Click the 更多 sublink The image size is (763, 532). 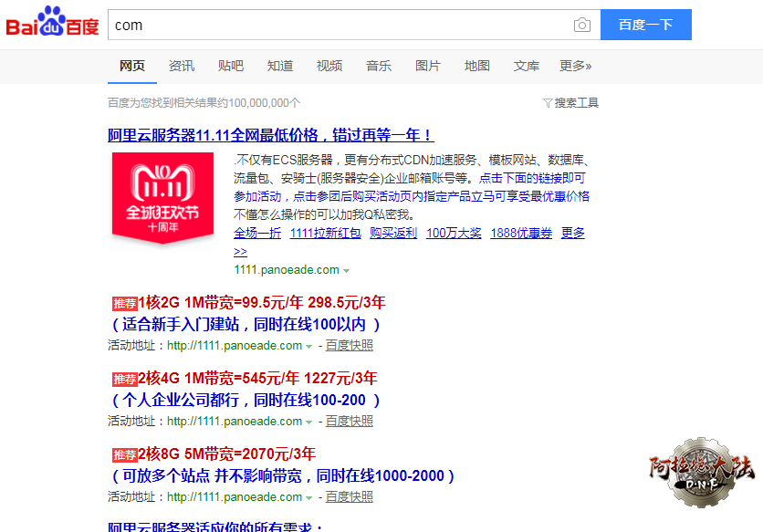[573, 233]
